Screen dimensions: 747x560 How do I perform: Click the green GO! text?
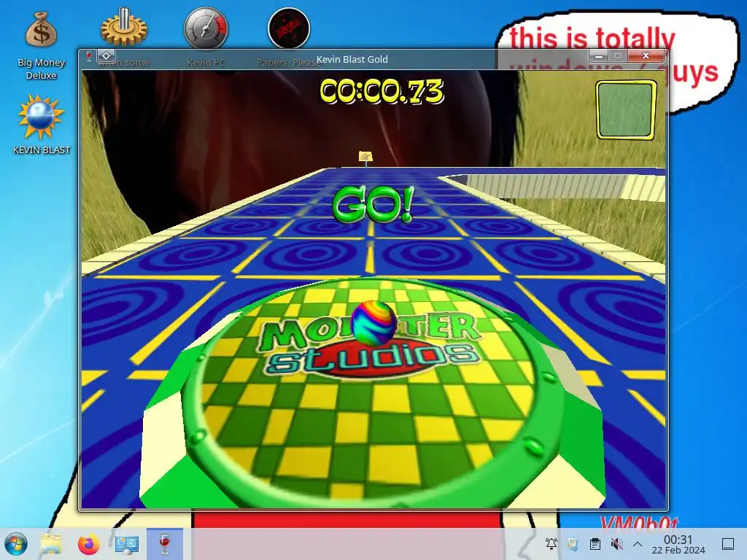[x=373, y=205]
